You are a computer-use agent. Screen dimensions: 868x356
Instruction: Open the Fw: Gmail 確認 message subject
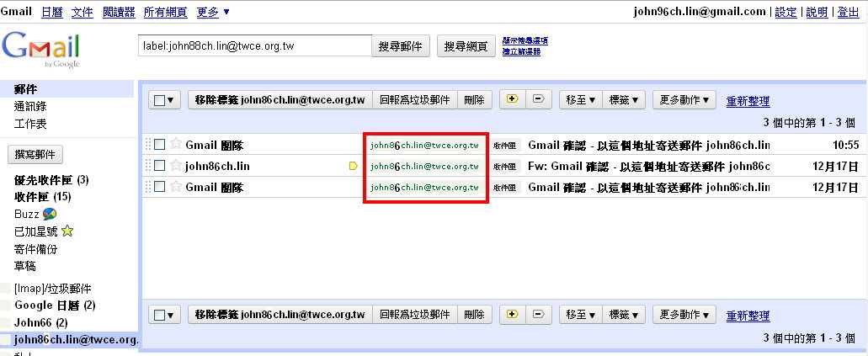649,166
